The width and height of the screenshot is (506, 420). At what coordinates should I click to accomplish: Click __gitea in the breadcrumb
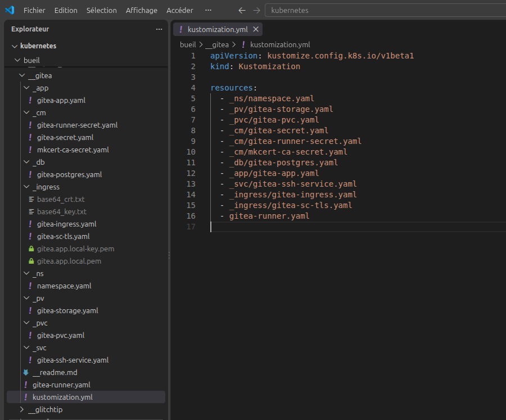pyautogui.click(x=217, y=44)
